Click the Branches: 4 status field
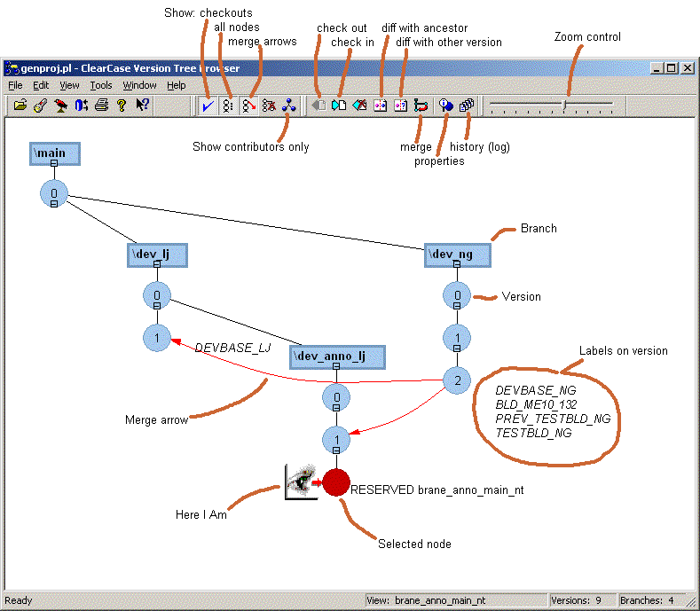The width and height of the screenshot is (700, 611). pyautogui.click(x=651, y=600)
